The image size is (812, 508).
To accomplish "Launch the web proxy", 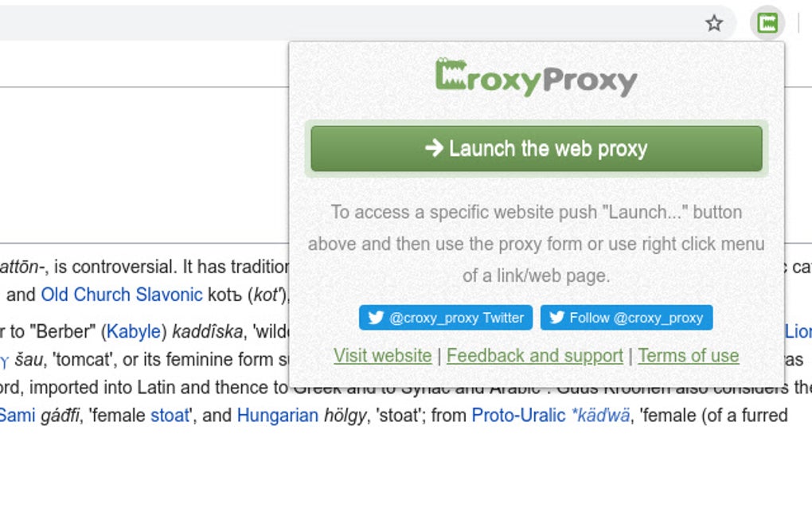I will click(537, 148).
